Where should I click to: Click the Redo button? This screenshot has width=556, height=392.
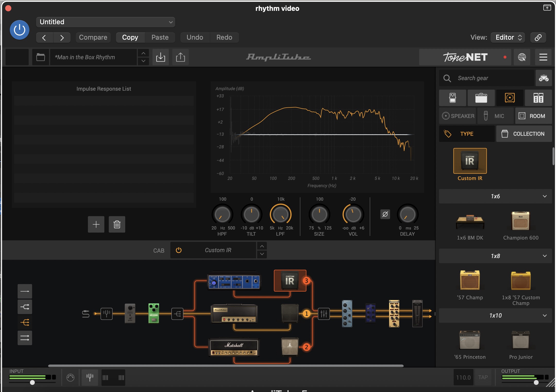[224, 38]
